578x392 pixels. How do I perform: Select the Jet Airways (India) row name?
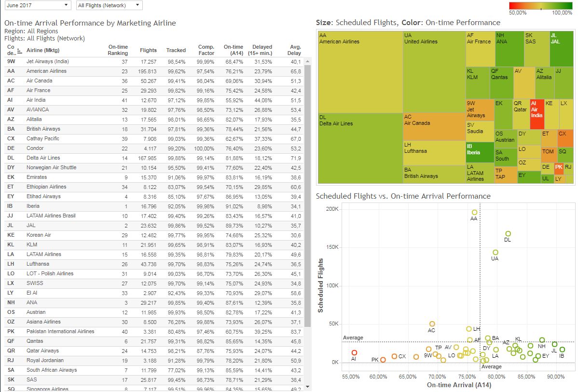click(48, 62)
